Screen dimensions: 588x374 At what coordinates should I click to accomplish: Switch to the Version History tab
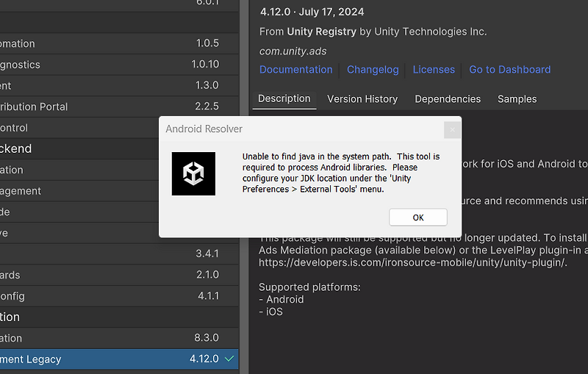tap(362, 99)
